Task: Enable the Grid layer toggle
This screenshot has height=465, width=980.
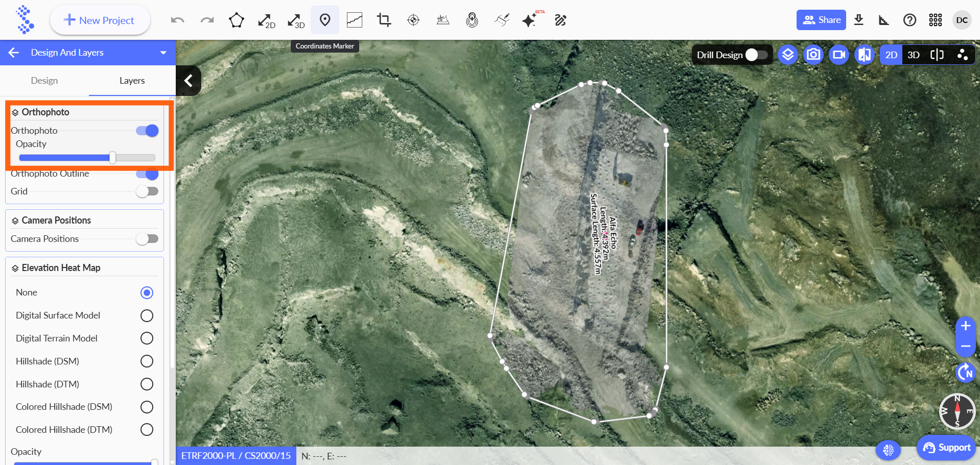Action: 147,191
